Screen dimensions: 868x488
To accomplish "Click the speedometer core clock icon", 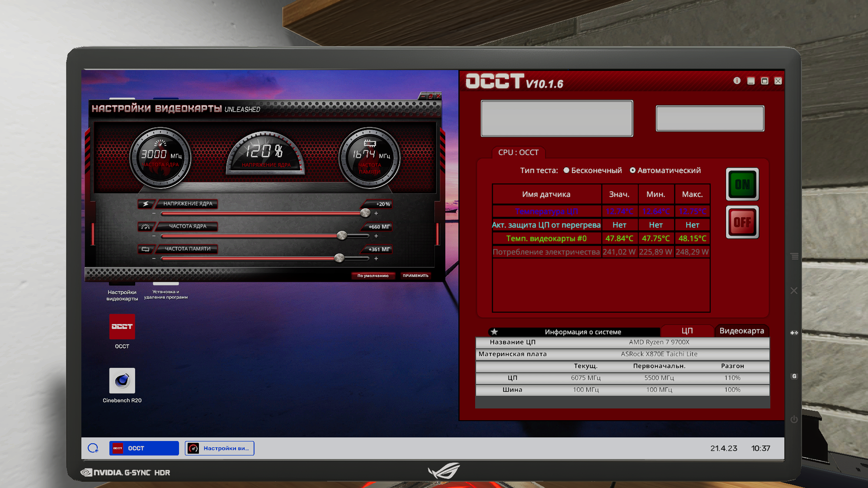I will (146, 226).
